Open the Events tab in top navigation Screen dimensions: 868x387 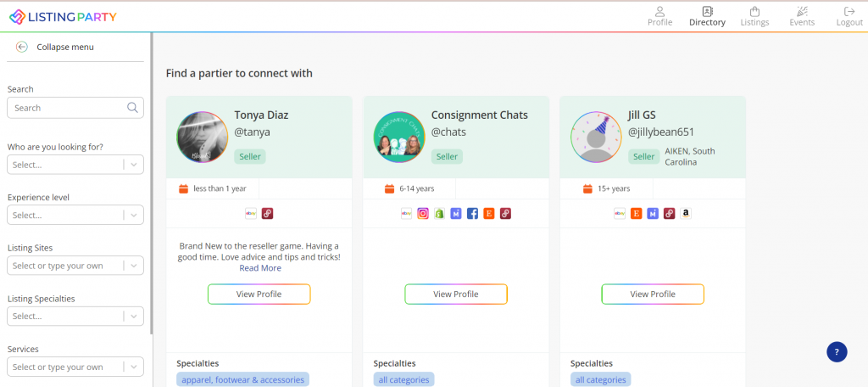(x=802, y=16)
